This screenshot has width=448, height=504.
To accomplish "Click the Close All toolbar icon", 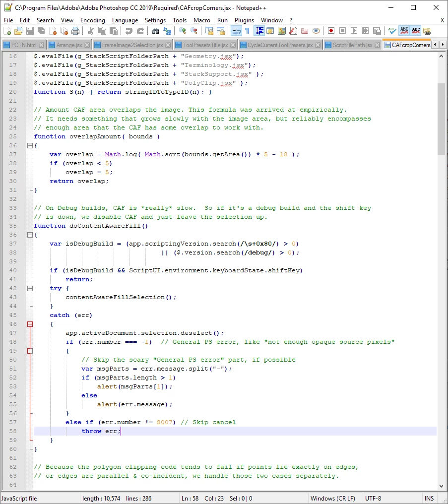I will [64, 31].
